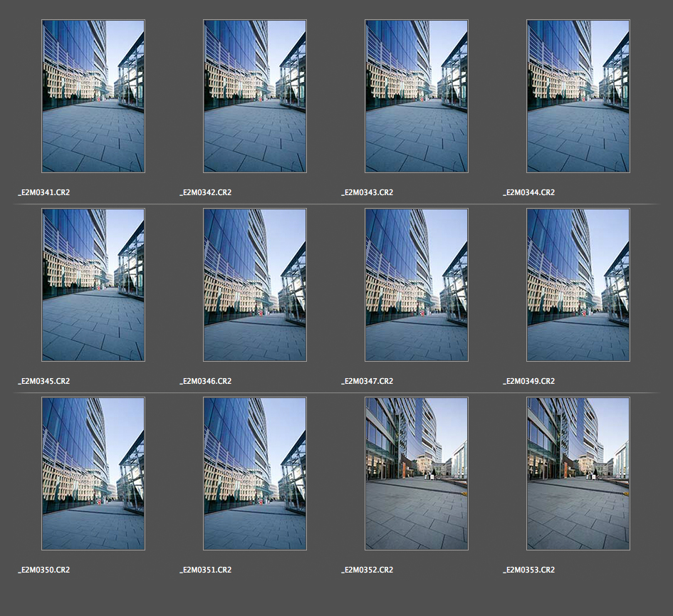Select the _E2M0351.CR2 thumbnail preview

255,474
